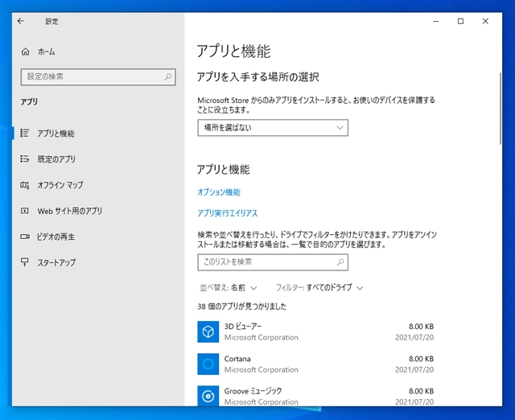Select the オフライン マップ sidebar icon
Screen dimensions: 515x420
[25, 185]
